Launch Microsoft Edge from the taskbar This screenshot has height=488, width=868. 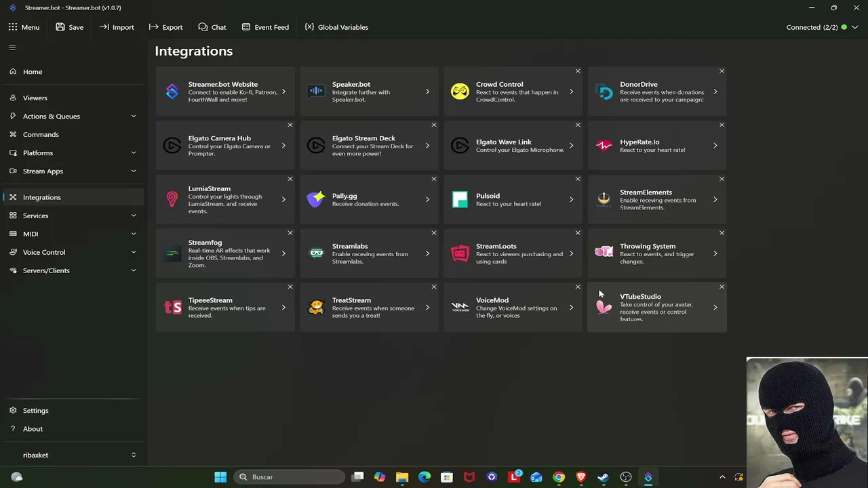(x=425, y=477)
